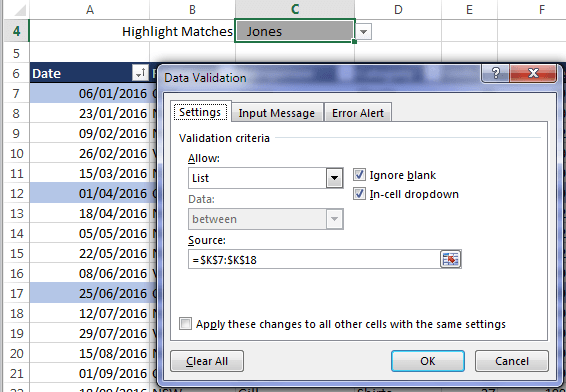The width and height of the screenshot is (566, 392).
Task: Click the cell with 01/09/2016
Action: (90, 373)
